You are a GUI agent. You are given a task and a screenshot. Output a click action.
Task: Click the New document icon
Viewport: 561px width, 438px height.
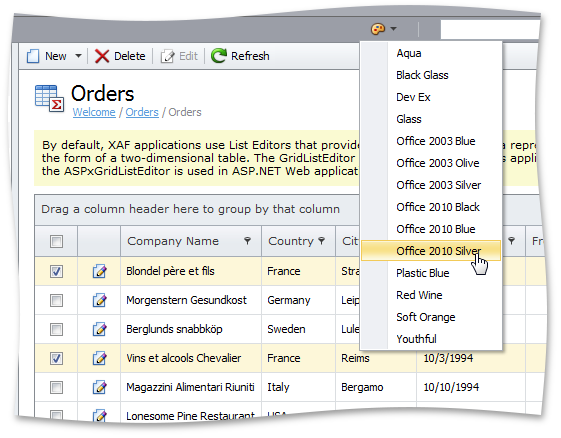(x=33, y=56)
